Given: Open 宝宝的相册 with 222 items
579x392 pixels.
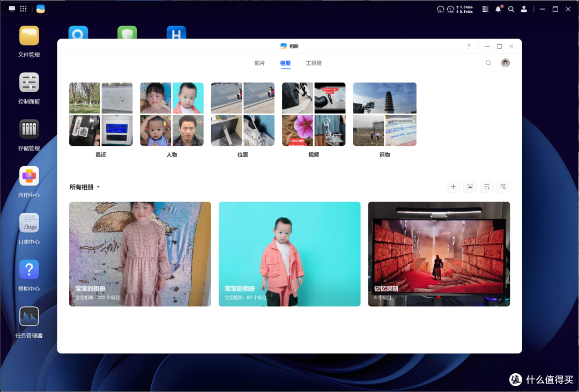Looking at the screenshot, I should tap(140, 254).
